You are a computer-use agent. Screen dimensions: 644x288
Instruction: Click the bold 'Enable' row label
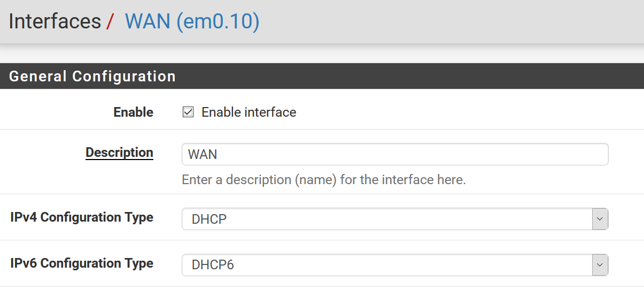point(134,112)
